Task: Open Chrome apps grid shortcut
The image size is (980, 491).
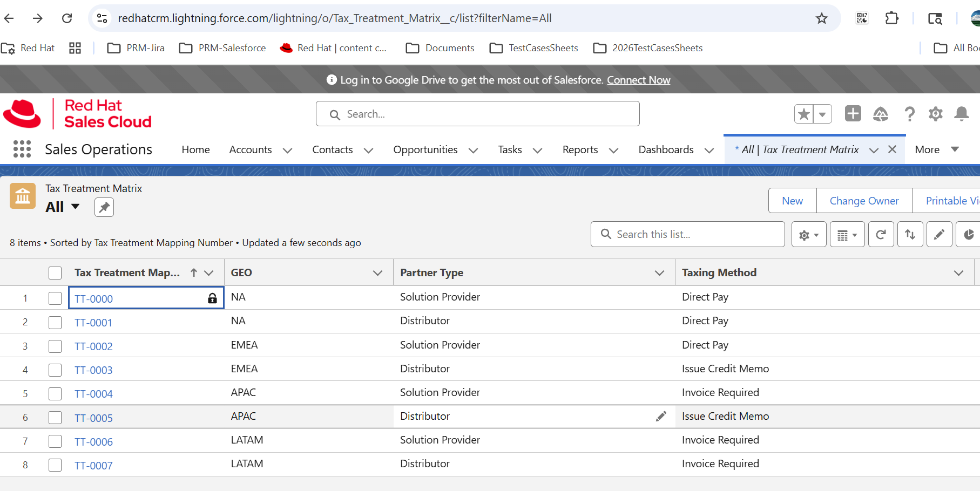Action: (x=75, y=48)
